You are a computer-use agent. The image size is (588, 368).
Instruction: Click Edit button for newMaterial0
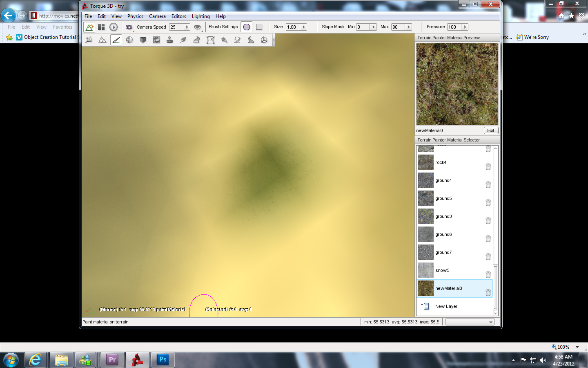[491, 130]
